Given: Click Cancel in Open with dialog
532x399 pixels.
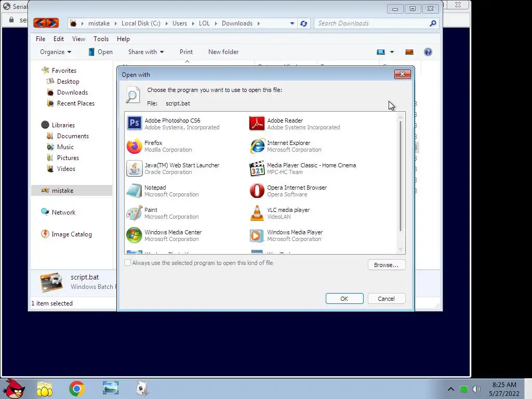Looking at the screenshot, I should click(386, 299).
